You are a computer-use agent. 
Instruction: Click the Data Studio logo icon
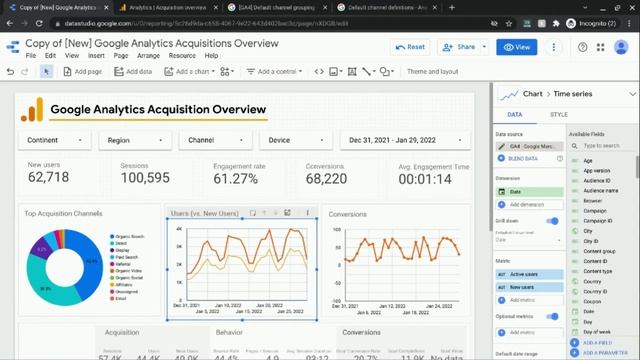13,47
